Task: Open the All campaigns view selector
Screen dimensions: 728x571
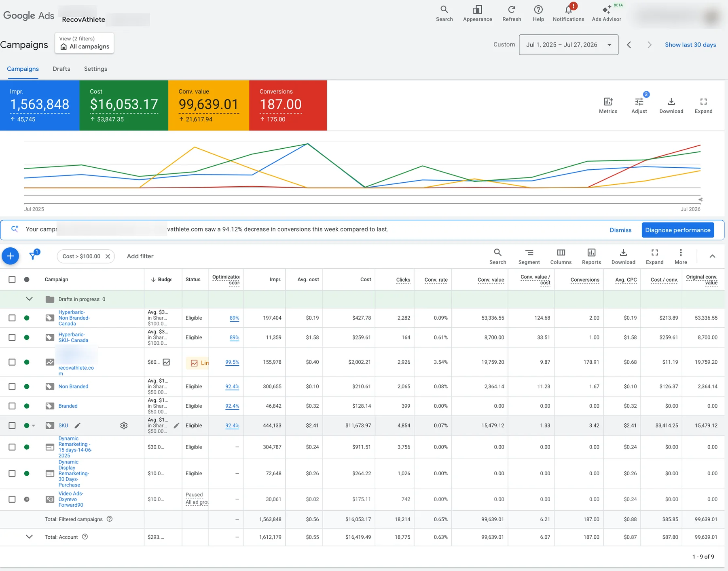Action: (x=84, y=43)
